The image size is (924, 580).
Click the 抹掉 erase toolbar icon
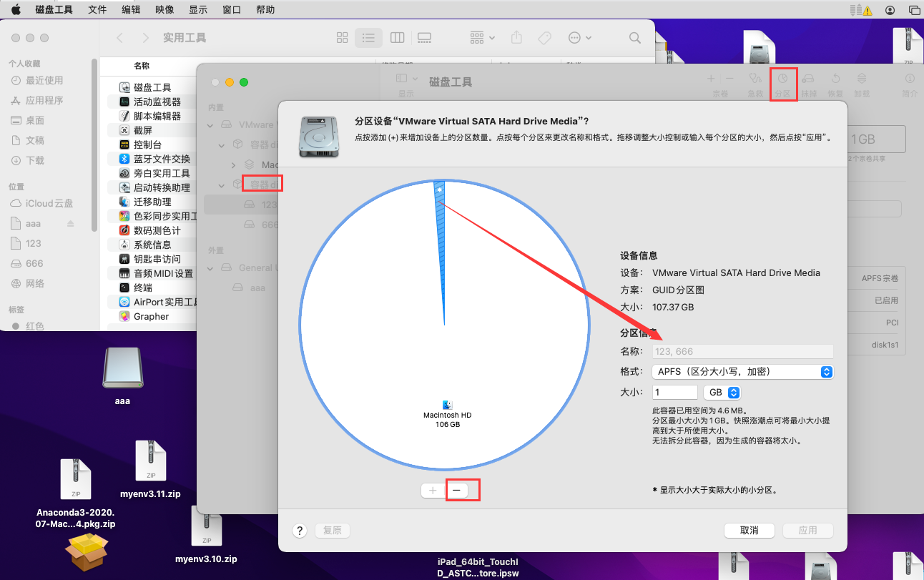(x=809, y=84)
